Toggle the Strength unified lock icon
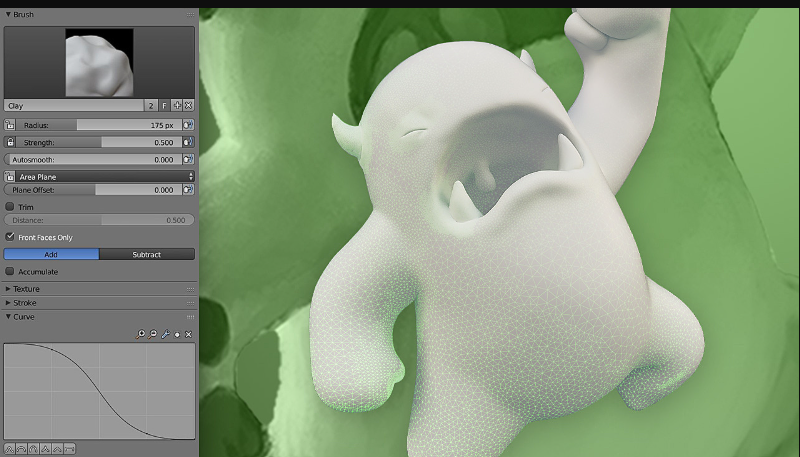The width and height of the screenshot is (800, 457). [10, 142]
